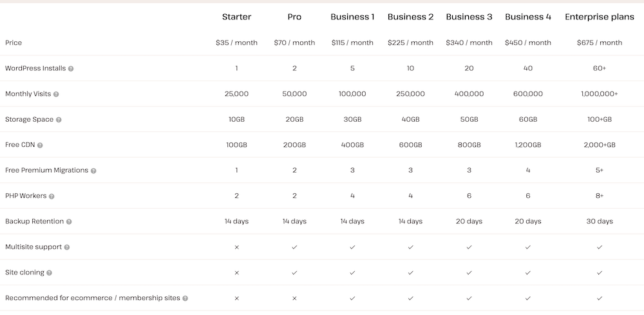This screenshot has width=644, height=315.
Task: Click Multisite support question icon
Action: pyautogui.click(x=67, y=247)
